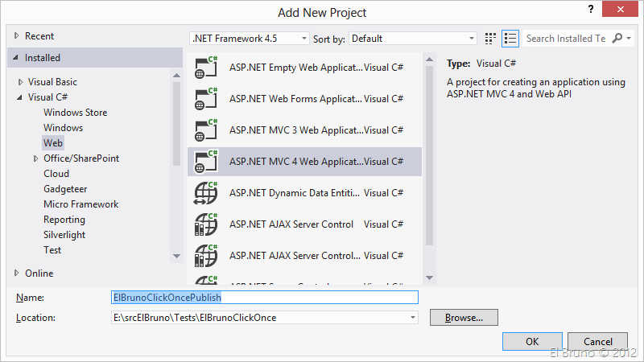The image size is (644, 362).
Task: Choose the ASP.NET MVC 3 Web Application icon
Action: [206, 130]
